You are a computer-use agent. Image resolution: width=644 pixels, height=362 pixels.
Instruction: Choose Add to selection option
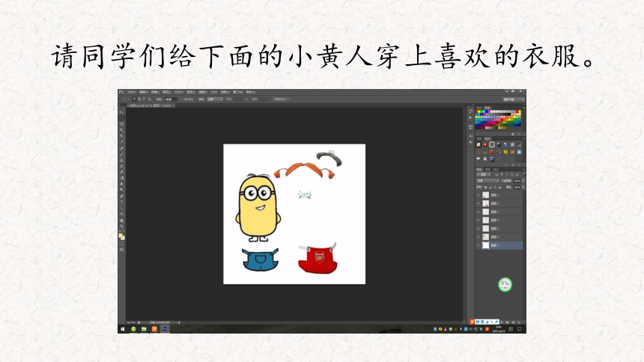click(139, 99)
